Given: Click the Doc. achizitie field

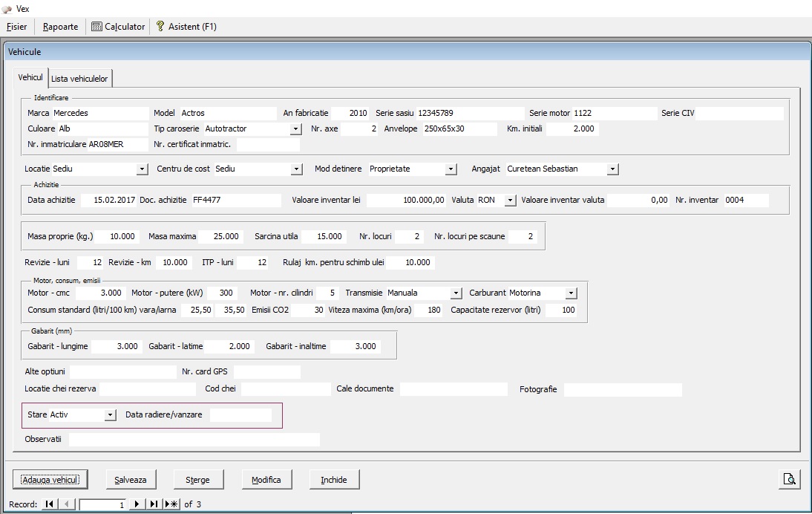Looking at the screenshot, I should [236, 200].
